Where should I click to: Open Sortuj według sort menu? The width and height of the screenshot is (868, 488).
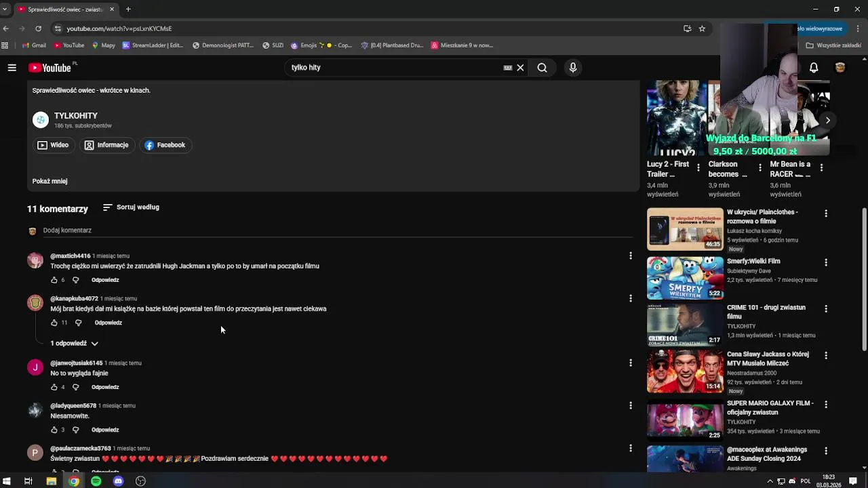pos(131,207)
